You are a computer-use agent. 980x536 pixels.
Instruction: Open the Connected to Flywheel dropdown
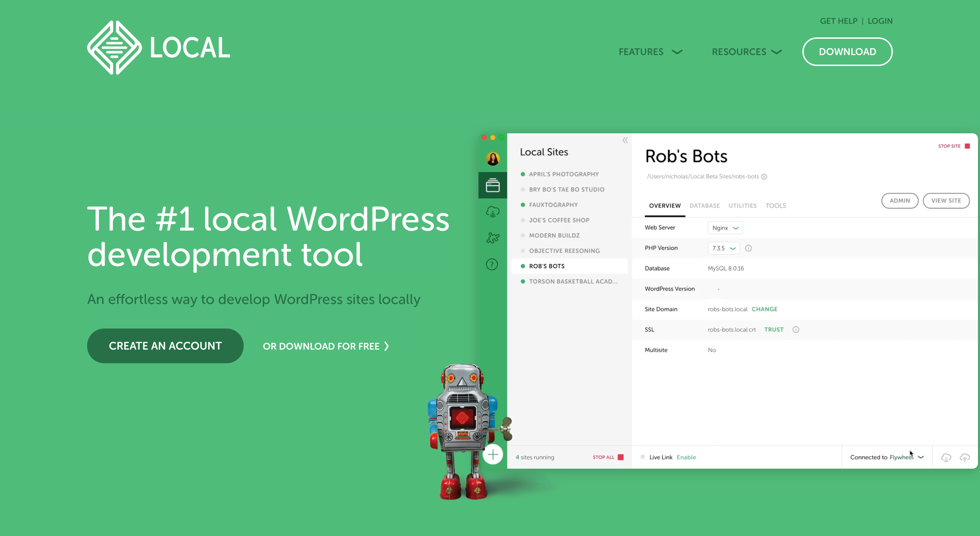887,457
